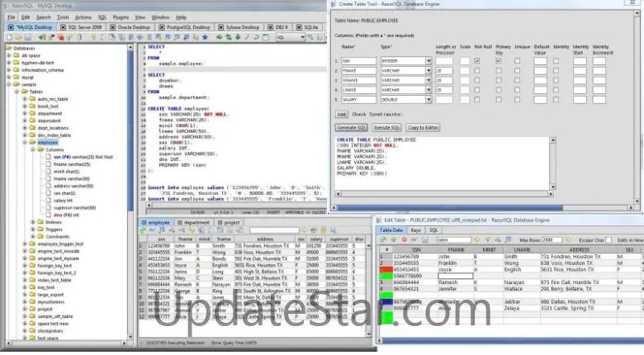Screen dimensions: 644x355
Task: Click the green double-arrow icon beside the Execute arrow
Action: [x=229, y=37]
